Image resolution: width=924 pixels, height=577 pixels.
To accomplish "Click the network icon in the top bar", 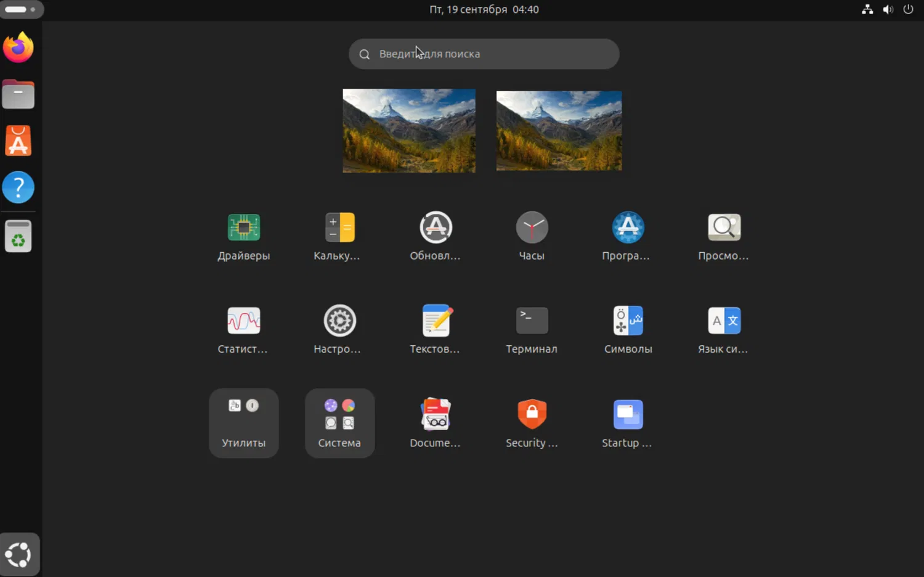I will pos(867,9).
